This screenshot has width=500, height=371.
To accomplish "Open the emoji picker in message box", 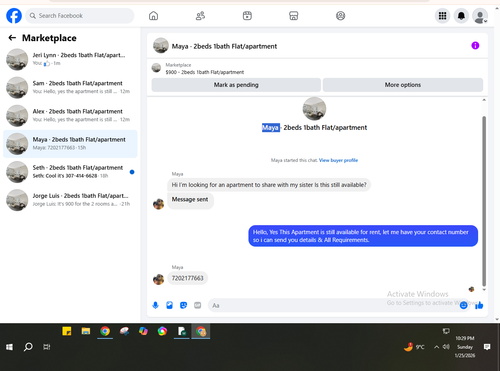I will coord(463,305).
